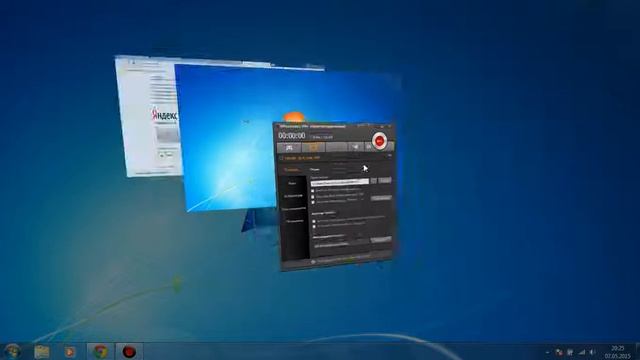Select the second item in Bandicam's sidebar
The width and height of the screenshot is (640, 360).
[293, 196]
